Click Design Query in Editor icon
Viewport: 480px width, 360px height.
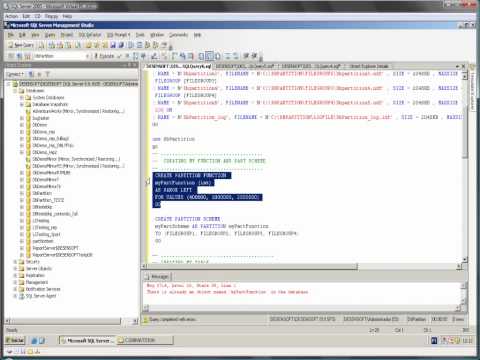[154, 56]
